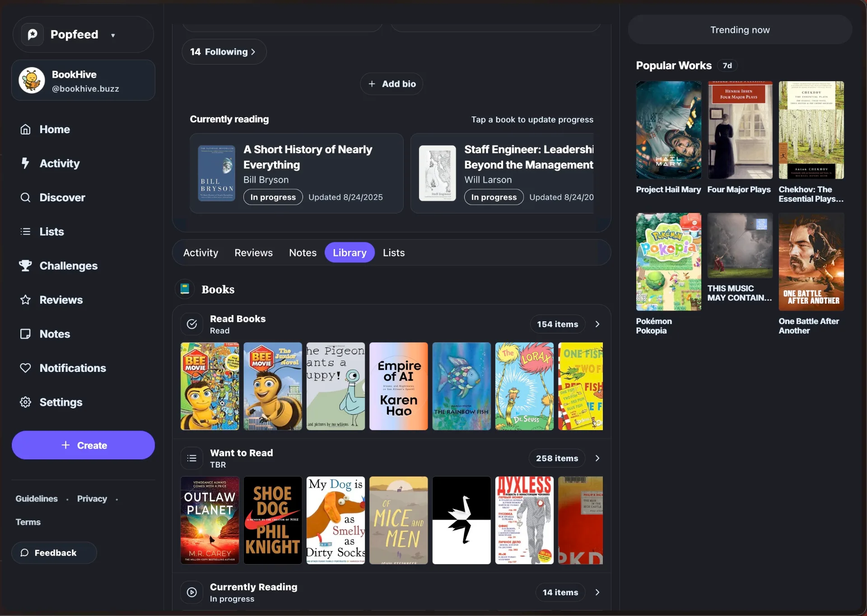Open the 14 Following link

[224, 52]
